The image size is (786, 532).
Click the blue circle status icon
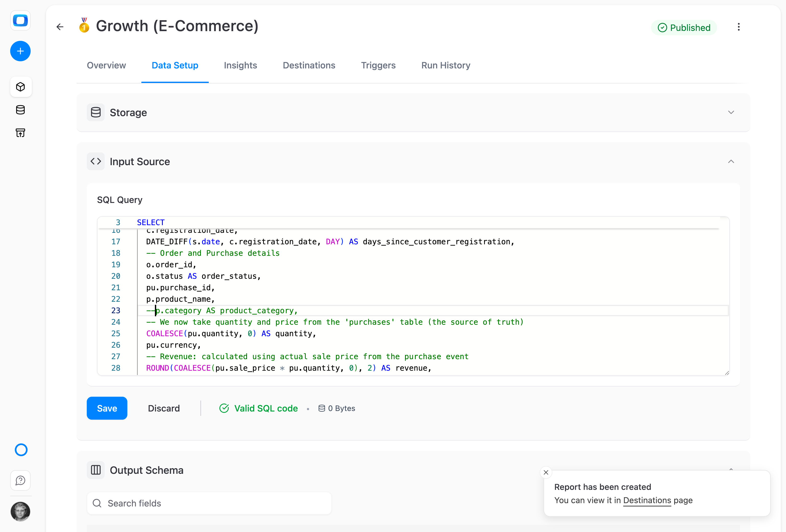[21, 450]
